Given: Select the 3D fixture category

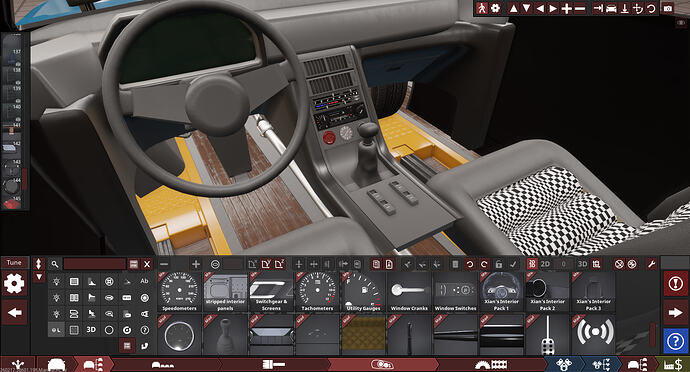Looking at the screenshot, I should (91, 330).
